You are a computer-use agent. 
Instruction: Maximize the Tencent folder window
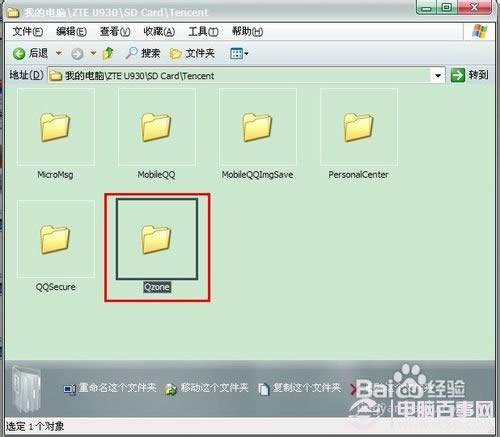(x=447, y=7)
